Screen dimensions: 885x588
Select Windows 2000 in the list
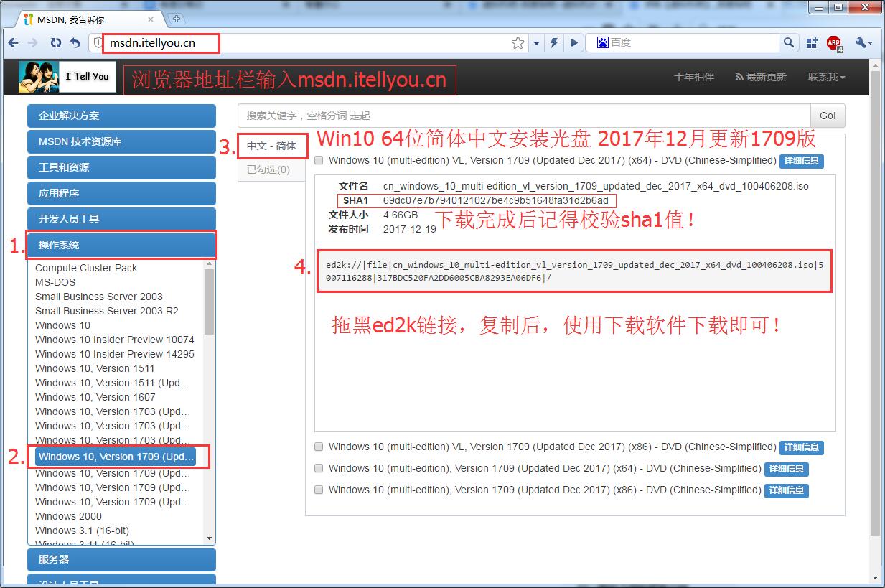(68, 516)
